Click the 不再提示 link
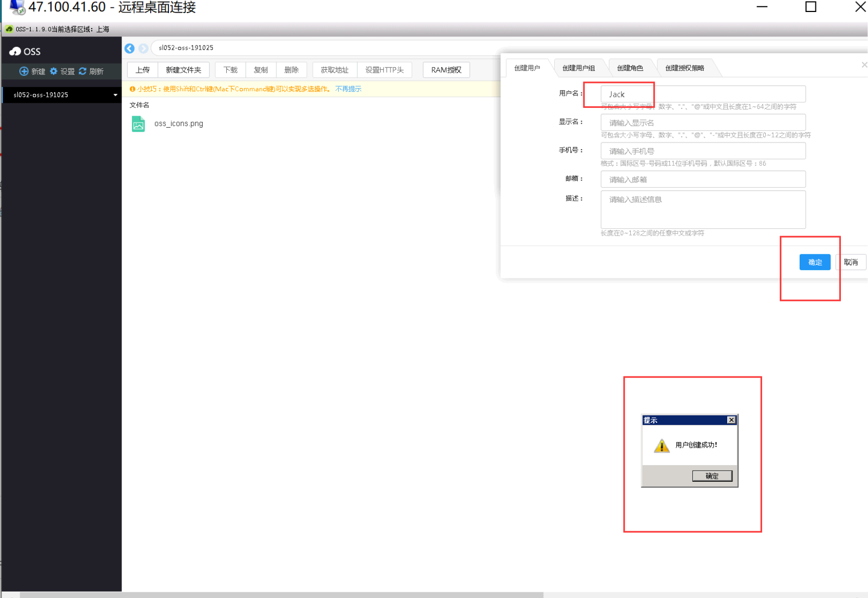868x598 pixels. coord(348,89)
